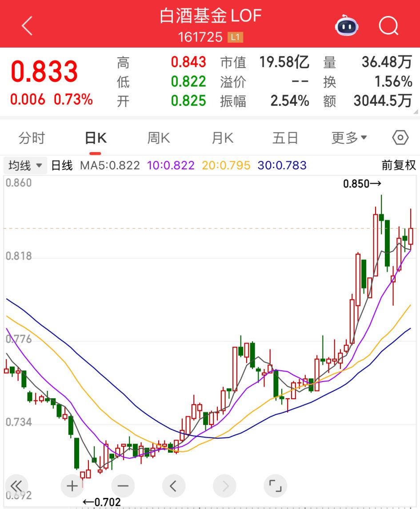Open the 均线 indicator dropdown

25,166
